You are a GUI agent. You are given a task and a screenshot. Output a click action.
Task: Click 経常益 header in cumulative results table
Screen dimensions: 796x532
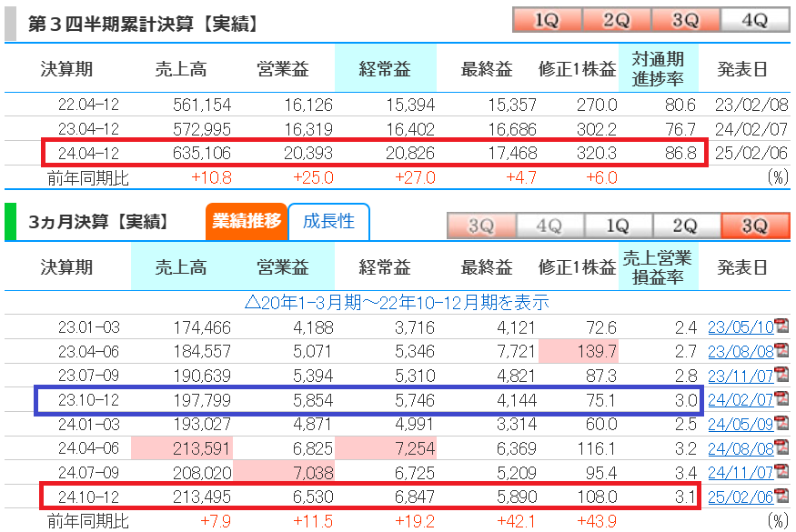(x=385, y=68)
